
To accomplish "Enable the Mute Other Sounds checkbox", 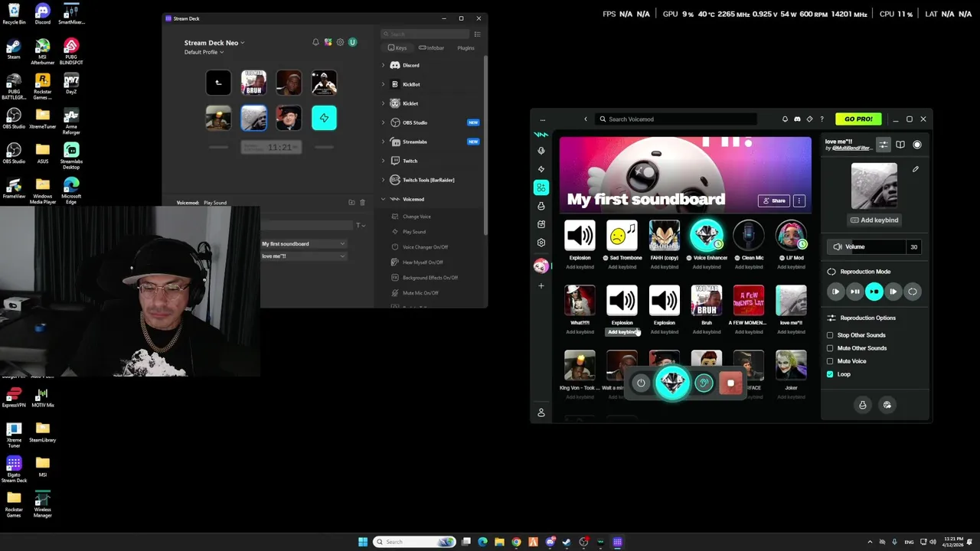I will (x=830, y=348).
